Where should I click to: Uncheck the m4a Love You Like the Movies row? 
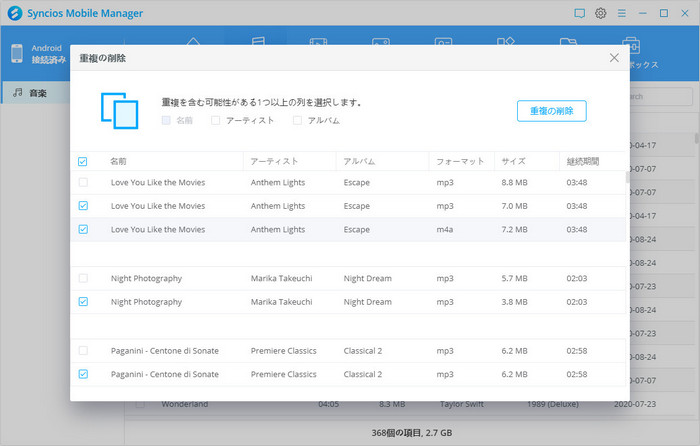[83, 229]
